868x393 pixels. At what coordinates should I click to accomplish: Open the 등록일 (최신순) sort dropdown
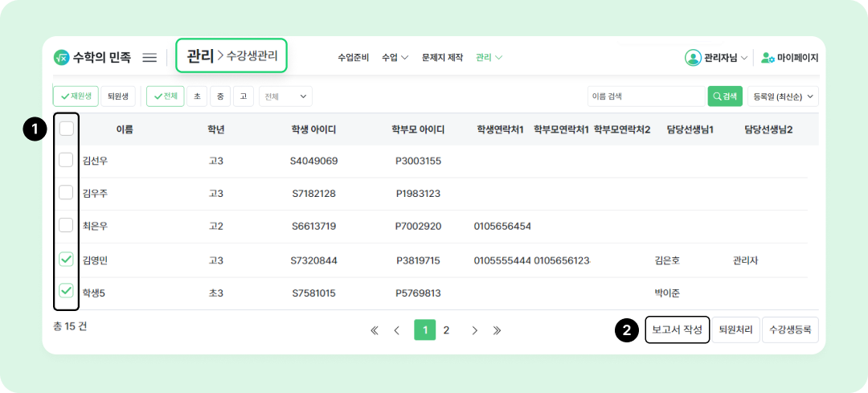783,96
